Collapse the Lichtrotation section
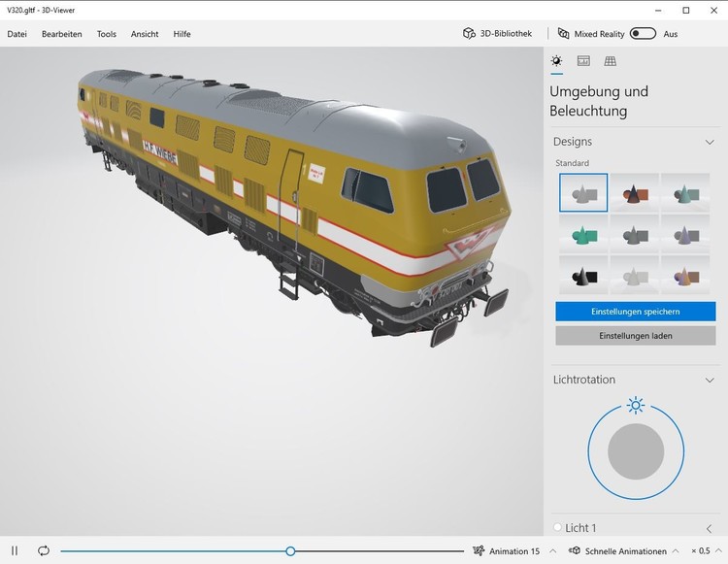This screenshot has width=728, height=564. (x=710, y=380)
